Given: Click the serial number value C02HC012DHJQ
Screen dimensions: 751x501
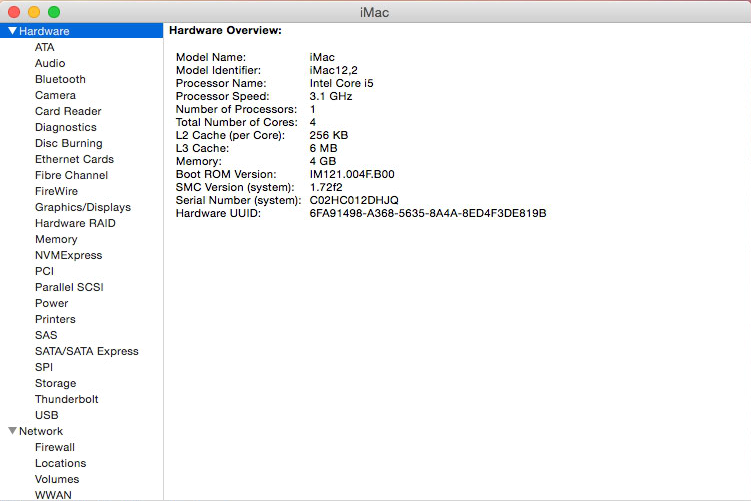Looking at the screenshot, I should pyautogui.click(x=354, y=200).
